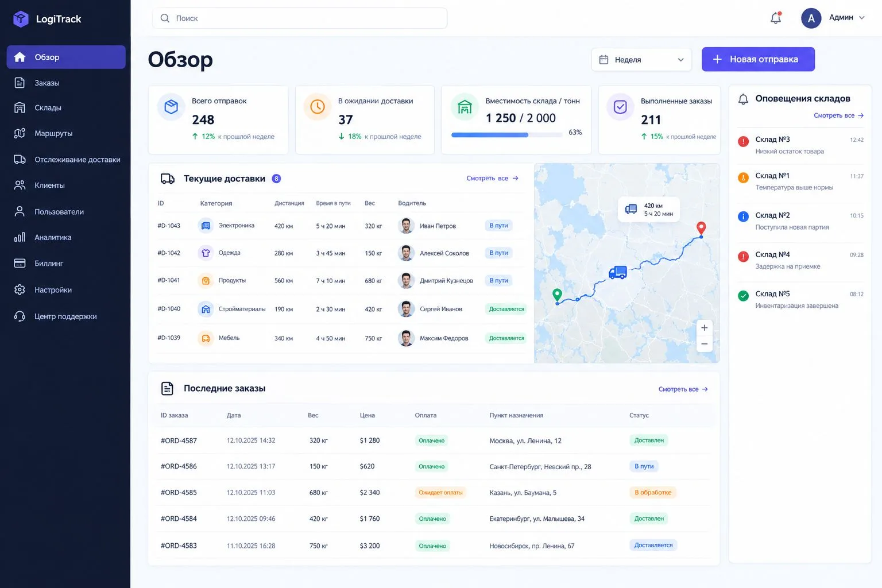Click the completed orders checkmark icon
The height and width of the screenshot is (588, 882).
point(620,107)
